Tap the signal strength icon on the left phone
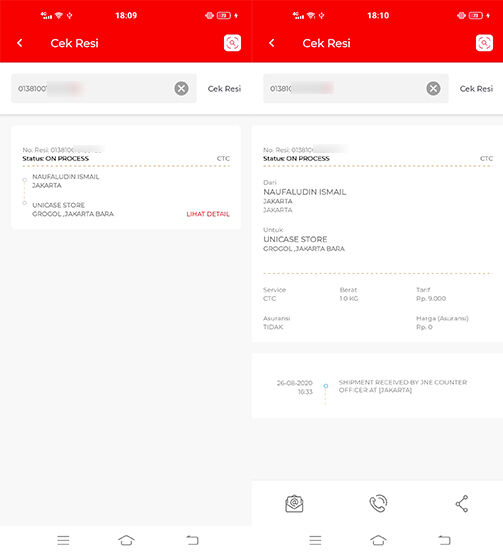Viewport: 503px width, 555px height. 46,15
